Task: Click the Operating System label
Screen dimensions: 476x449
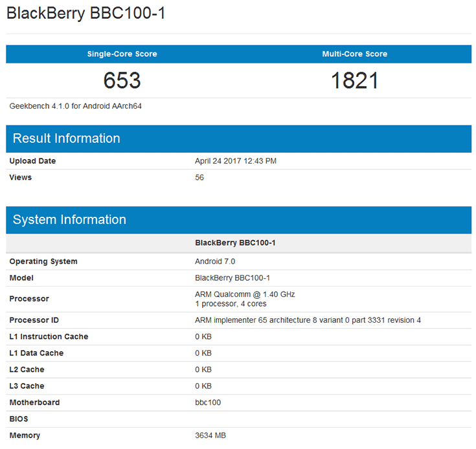Action: coord(43,261)
